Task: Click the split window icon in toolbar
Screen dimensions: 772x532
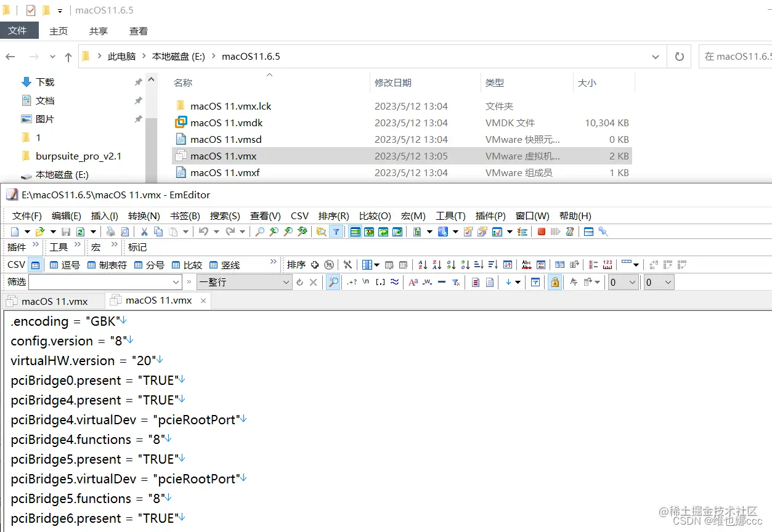Action: coord(588,232)
